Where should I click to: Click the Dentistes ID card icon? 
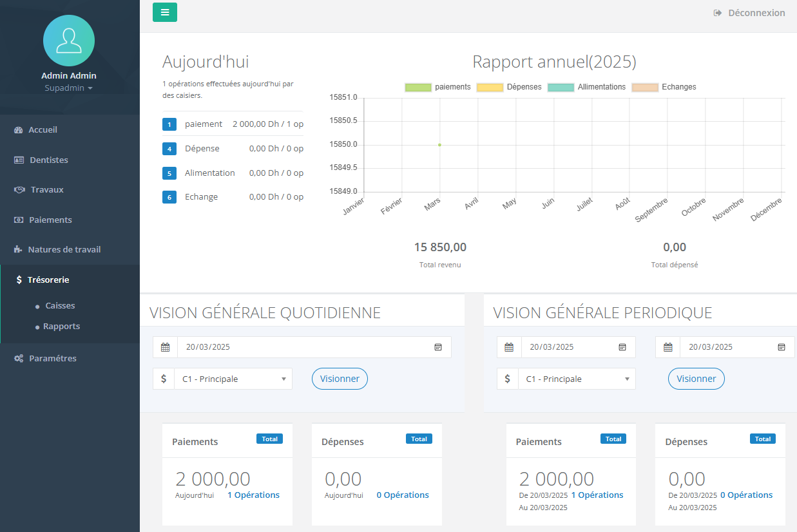point(19,160)
